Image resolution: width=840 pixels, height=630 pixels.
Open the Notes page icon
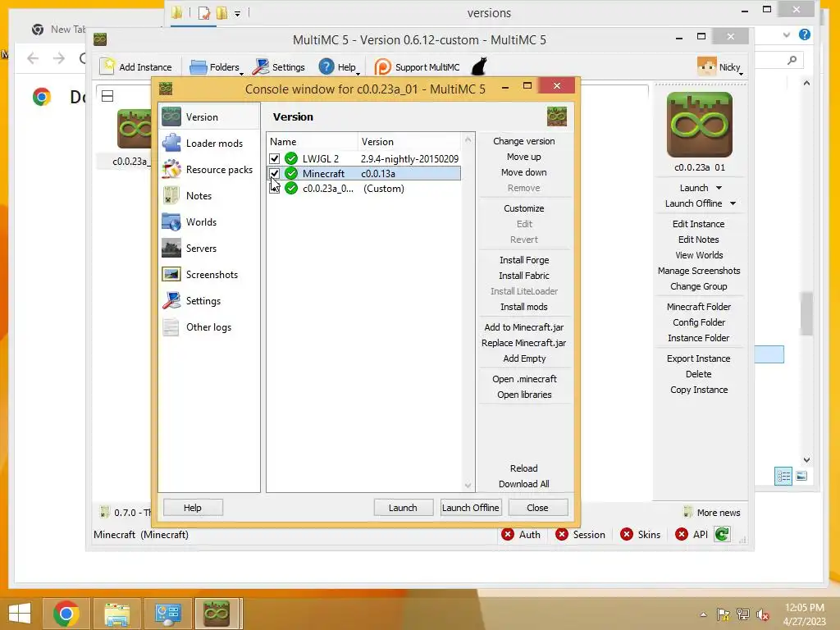coord(171,195)
